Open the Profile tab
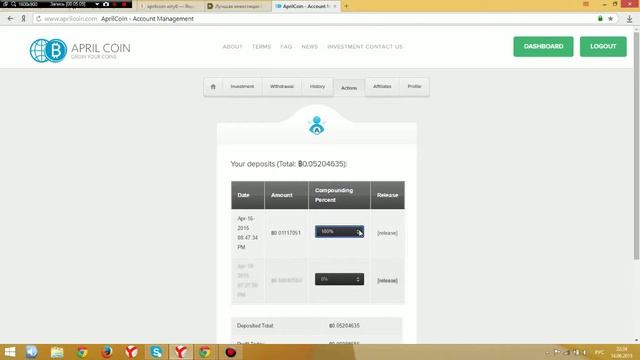 pyautogui.click(x=414, y=87)
